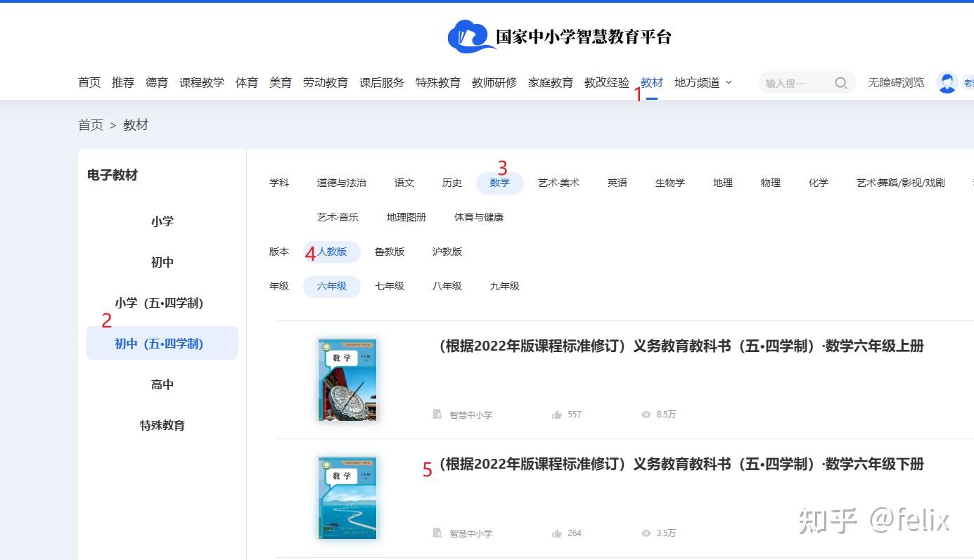Viewport: 974px width, 560px height.
Task: Filter by subject 道德与法治
Action: tap(342, 183)
